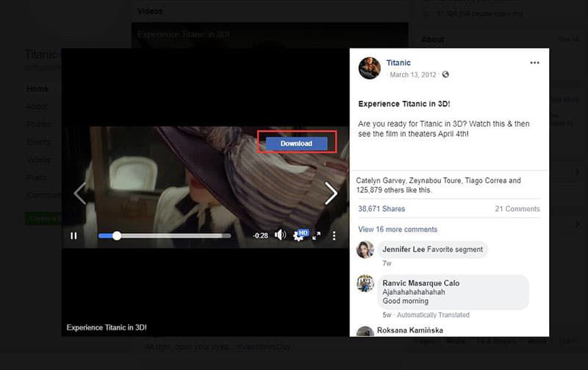Go to the next video with right arrow
The width and height of the screenshot is (588, 370).
tap(331, 193)
